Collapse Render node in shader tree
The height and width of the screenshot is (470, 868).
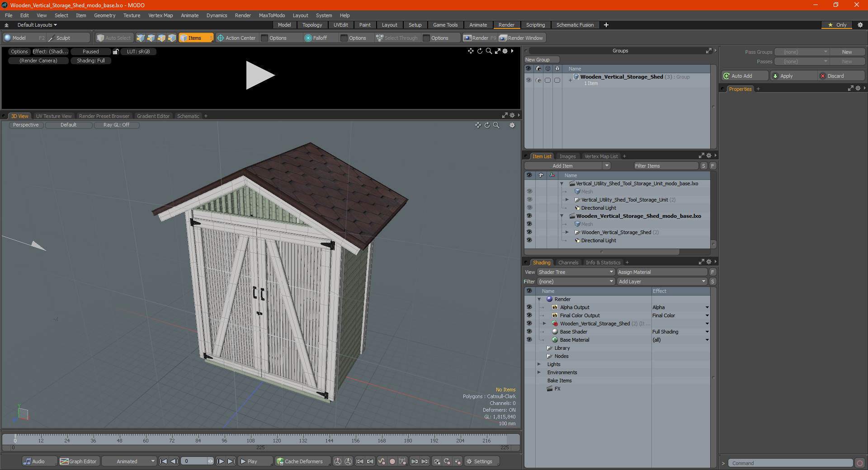coord(539,299)
